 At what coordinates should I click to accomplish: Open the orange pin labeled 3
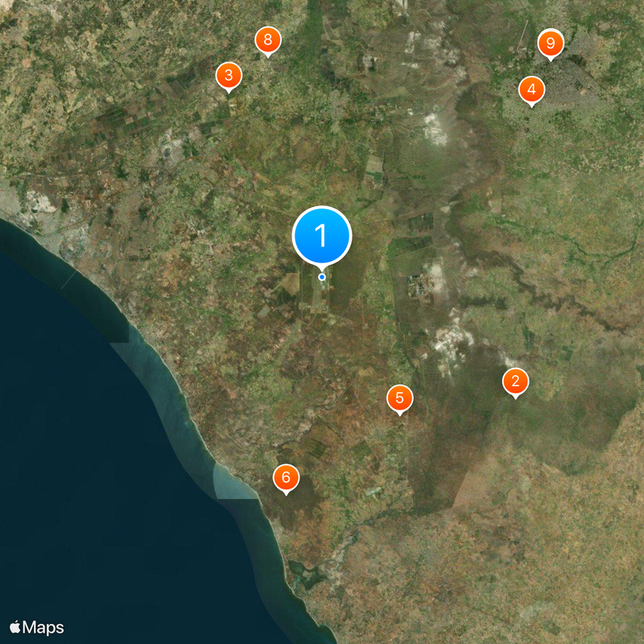229,76
